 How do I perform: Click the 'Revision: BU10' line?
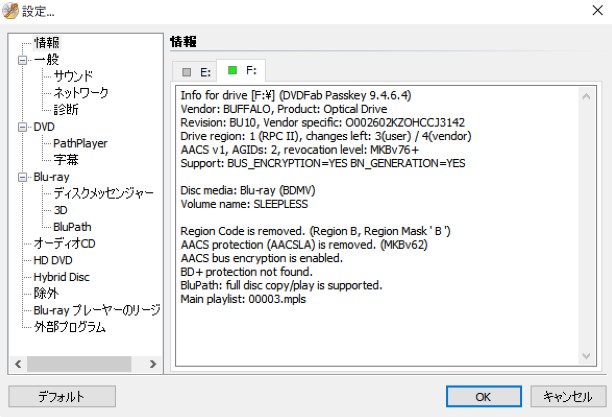pyautogui.click(x=322, y=123)
